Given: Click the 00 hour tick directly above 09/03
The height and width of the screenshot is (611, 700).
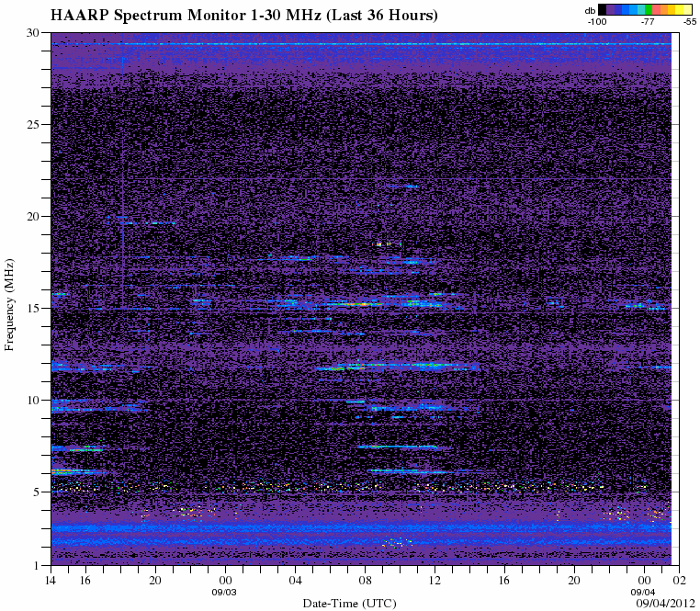Looking at the screenshot, I should click(225, 580).
